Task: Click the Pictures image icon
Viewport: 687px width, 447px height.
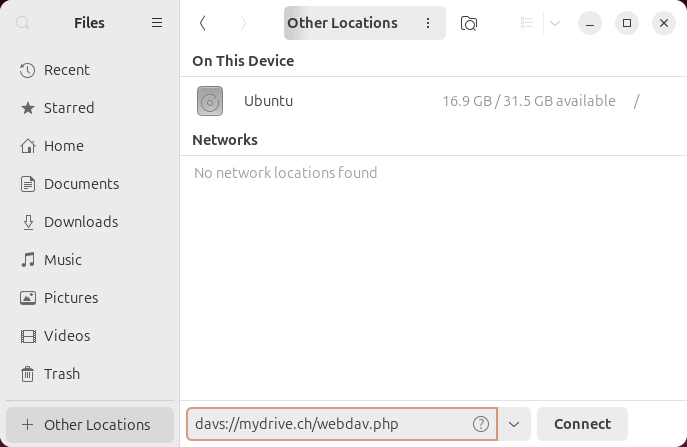Action: [28, 298]
